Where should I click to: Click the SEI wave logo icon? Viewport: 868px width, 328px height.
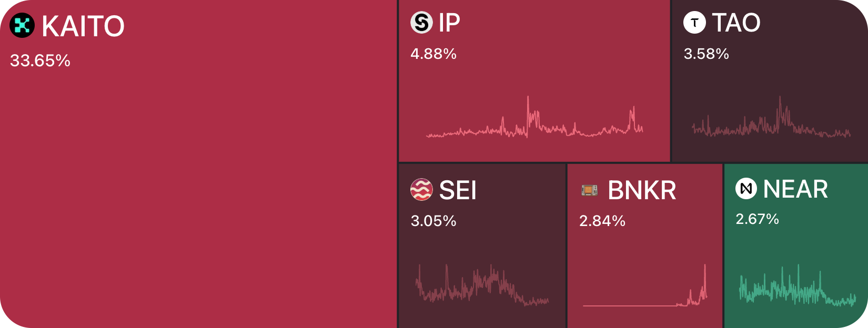tap(421, 190)
